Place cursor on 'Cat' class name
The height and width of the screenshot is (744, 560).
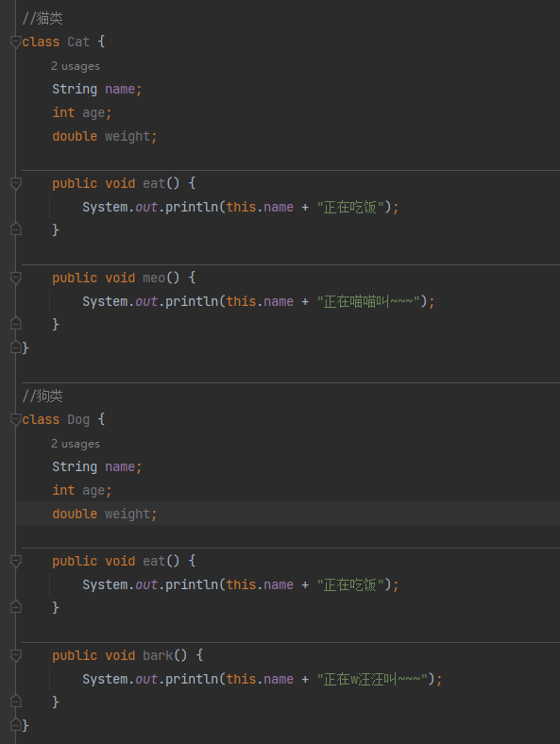click(78, 42)
